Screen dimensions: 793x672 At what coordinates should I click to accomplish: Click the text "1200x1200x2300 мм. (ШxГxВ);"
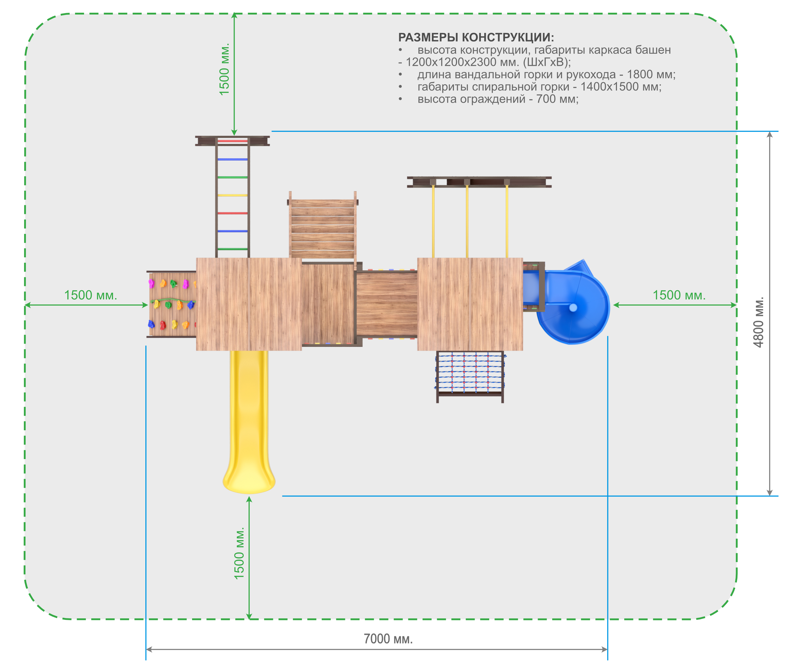488,62
